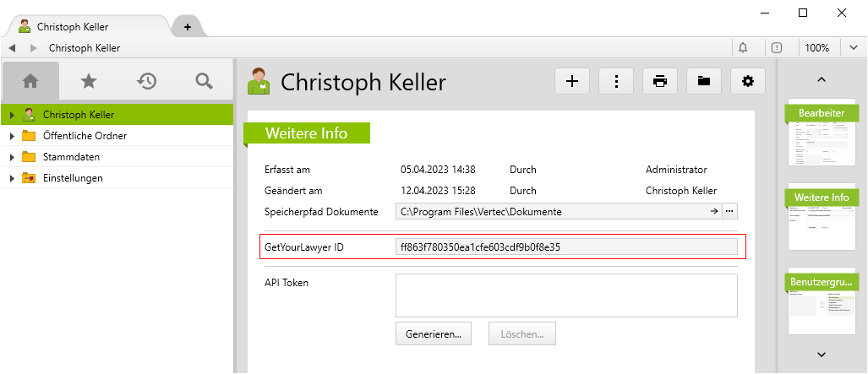Click the Generieren... button
This screenshot has width=868, height=374.
[434, 333]
